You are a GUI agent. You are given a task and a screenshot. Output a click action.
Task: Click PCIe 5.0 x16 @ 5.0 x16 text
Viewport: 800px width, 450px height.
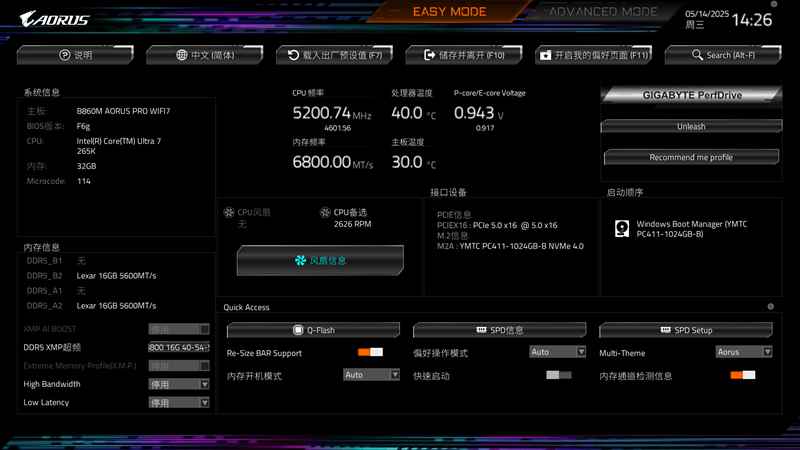pos(515,225)
